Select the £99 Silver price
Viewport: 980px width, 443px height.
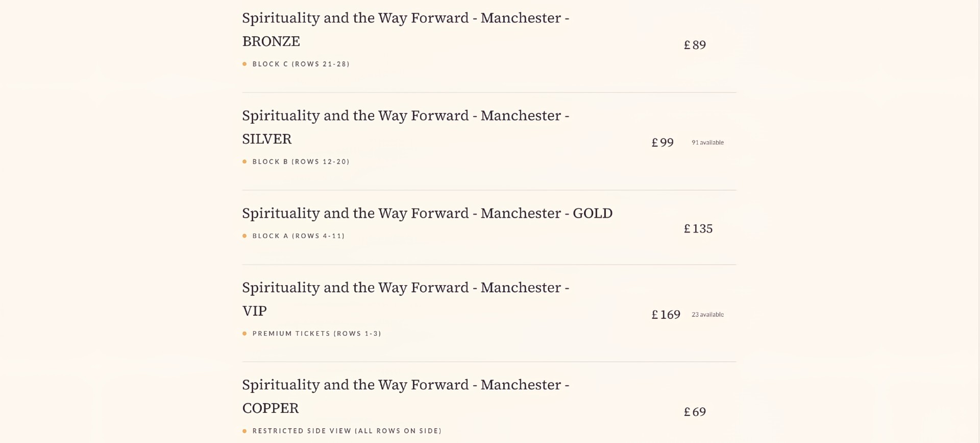(x=663, y=143)
